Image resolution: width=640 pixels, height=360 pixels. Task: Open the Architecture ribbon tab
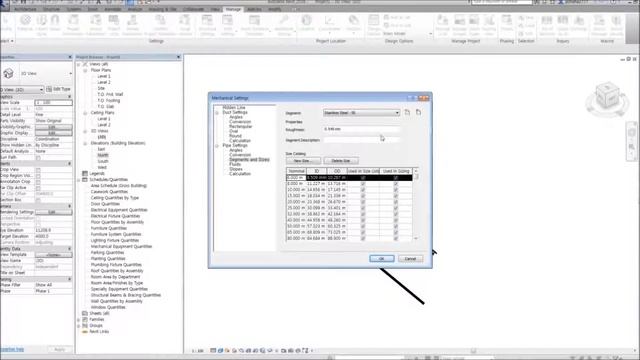pos(25,9)
